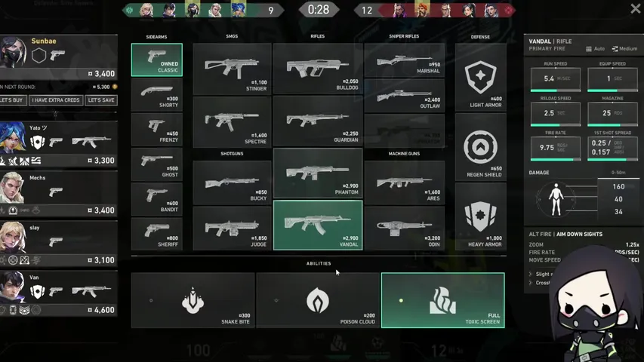Click Sunbae's 3,400 credits value
This screenshot has width=644, height=362.
pyautogui.click(x=101, y=74)
